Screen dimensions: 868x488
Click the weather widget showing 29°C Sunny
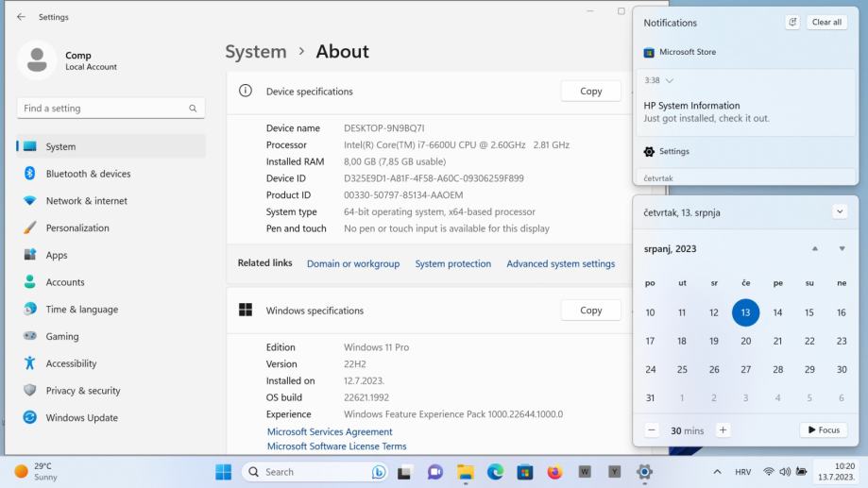pyautogui.click(x=38, y=472)
